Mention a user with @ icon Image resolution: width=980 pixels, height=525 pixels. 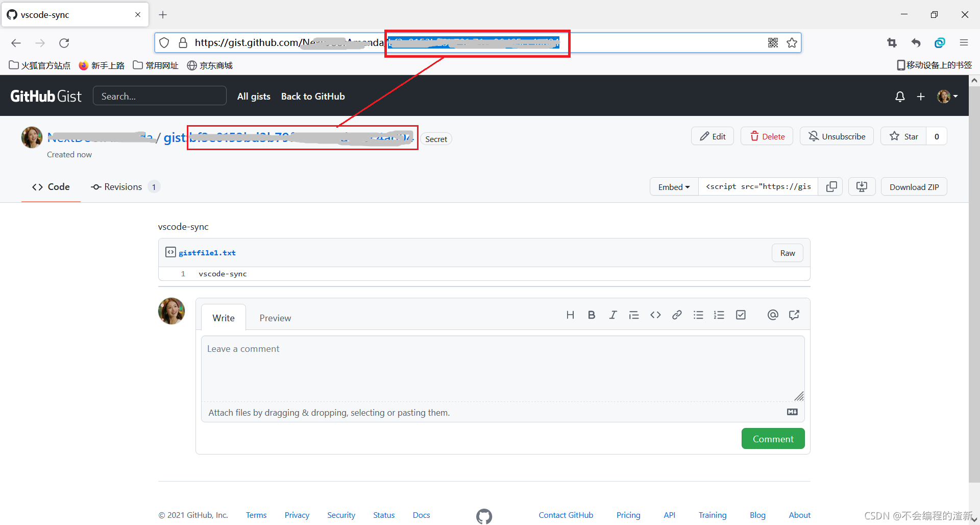pos(773,315)
